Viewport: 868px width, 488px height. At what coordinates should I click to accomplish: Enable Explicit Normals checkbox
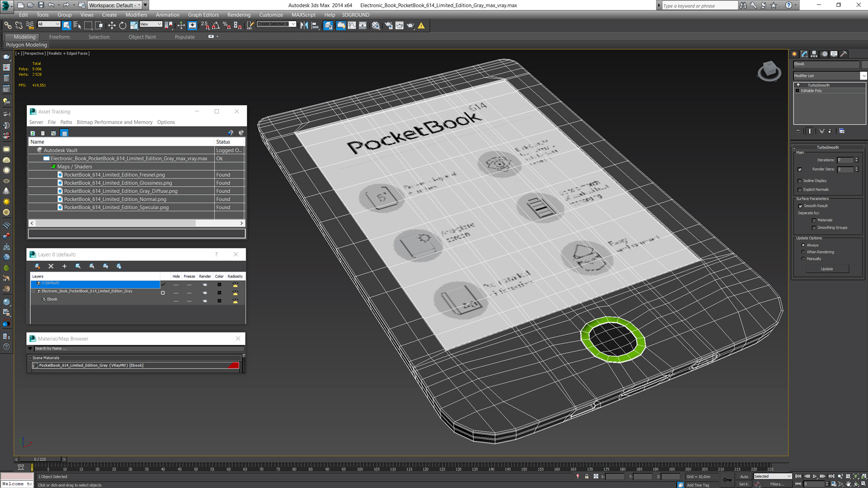[800, 190]
